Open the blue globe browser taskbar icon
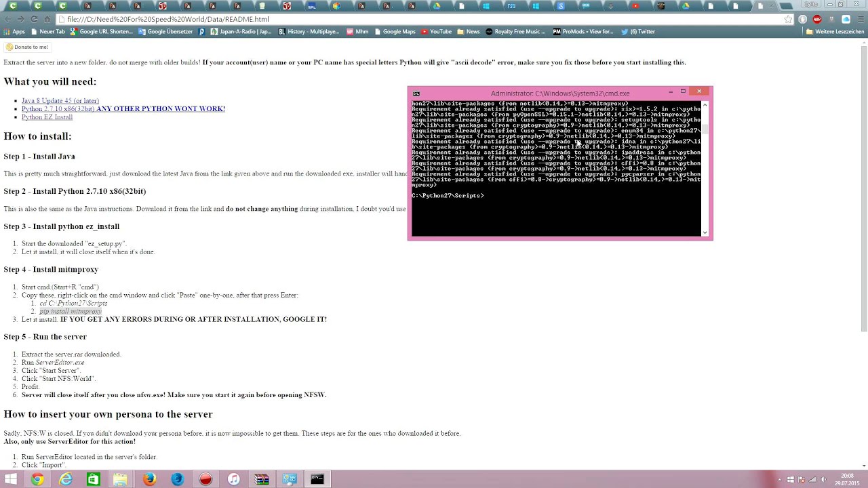The image size is (868, 488). pyautogui.click(x=177, y=479)
